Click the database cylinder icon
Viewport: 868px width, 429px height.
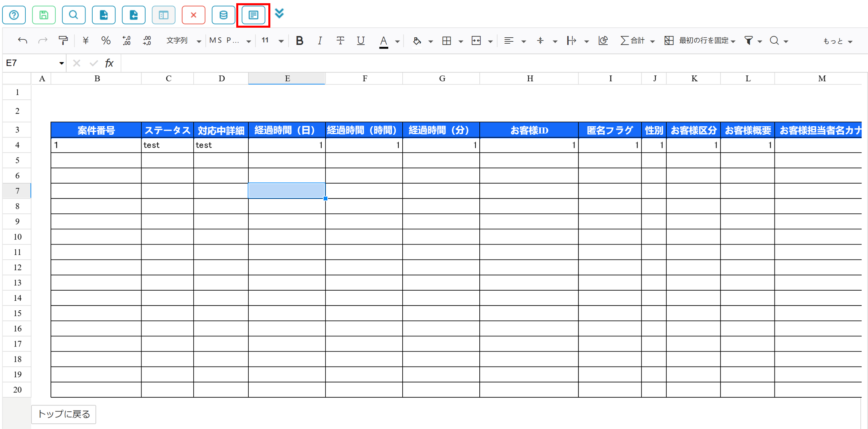(x=223, y=15)
